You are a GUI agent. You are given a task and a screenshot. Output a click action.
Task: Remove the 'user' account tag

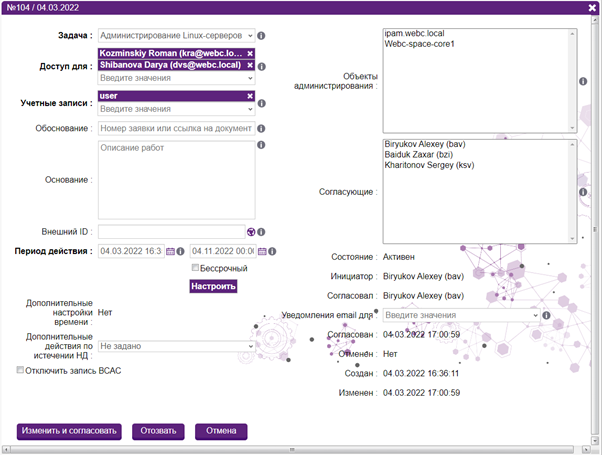tap(250, 97)
